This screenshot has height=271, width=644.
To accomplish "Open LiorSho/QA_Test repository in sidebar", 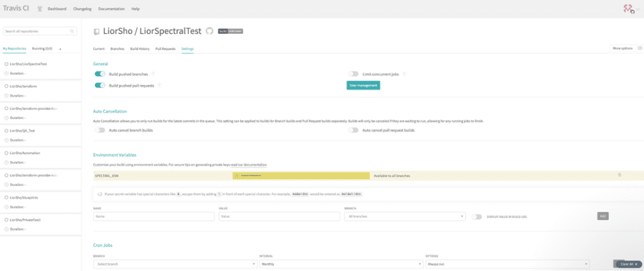I will pos(22,131).
